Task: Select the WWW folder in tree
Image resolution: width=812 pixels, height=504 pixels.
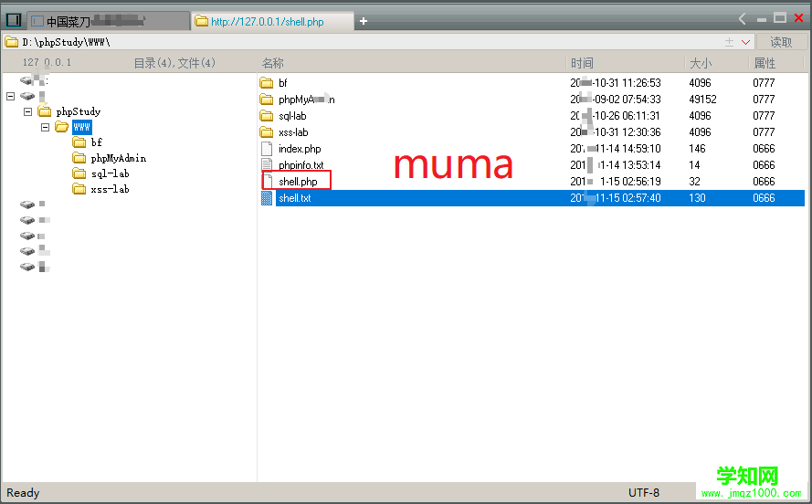Action: tap(82, 127)
